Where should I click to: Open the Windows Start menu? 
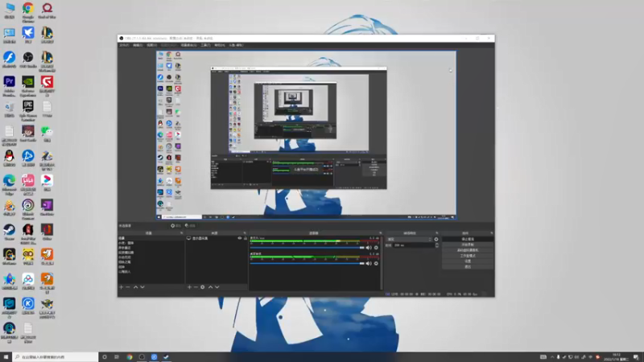coord(6,357)
